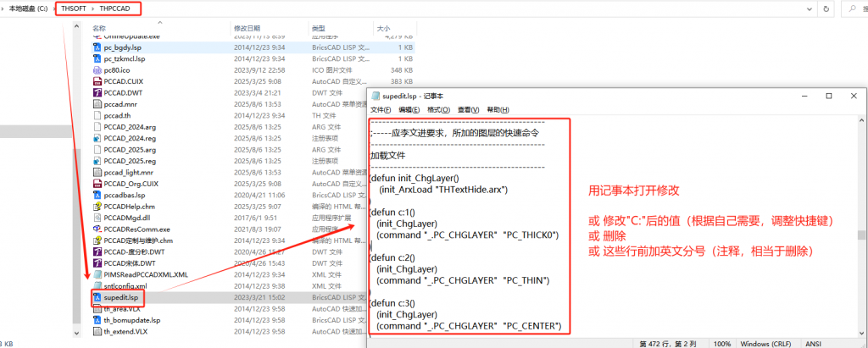Click the PCCADResComm.exe application icon

[97, 229]
